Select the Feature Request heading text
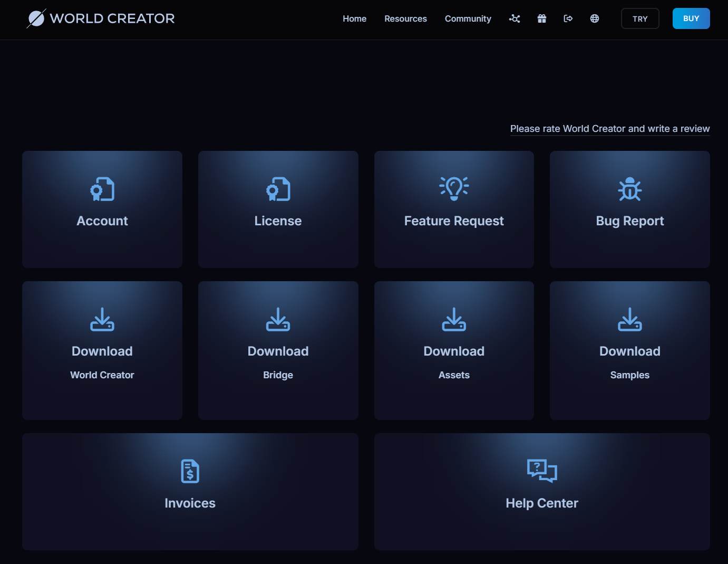The height and width of the screenshot is (564, 728). coord(454,221)
